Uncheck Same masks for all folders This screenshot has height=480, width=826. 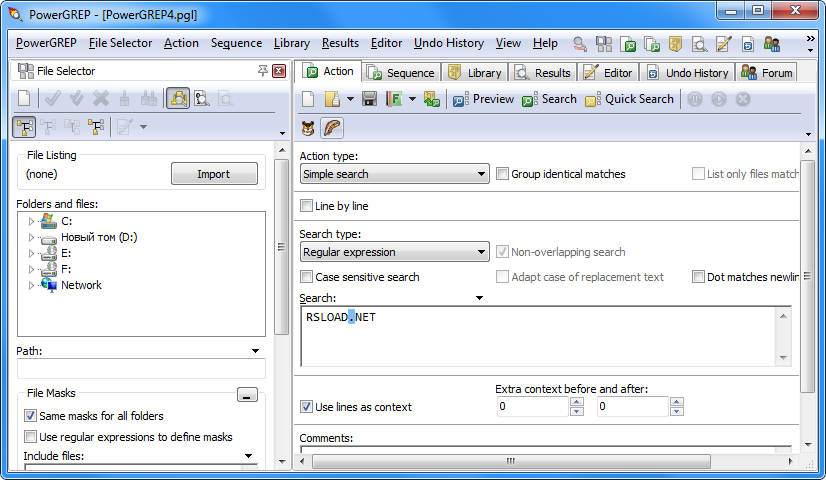[31, 416]
